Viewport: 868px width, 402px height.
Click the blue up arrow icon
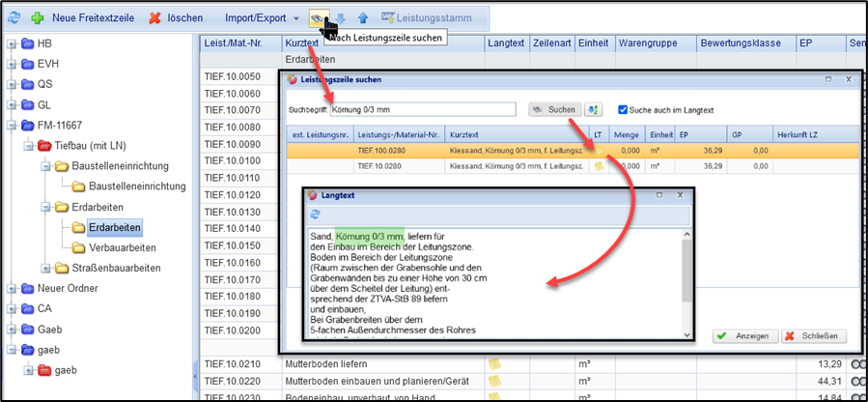(363, 17)
